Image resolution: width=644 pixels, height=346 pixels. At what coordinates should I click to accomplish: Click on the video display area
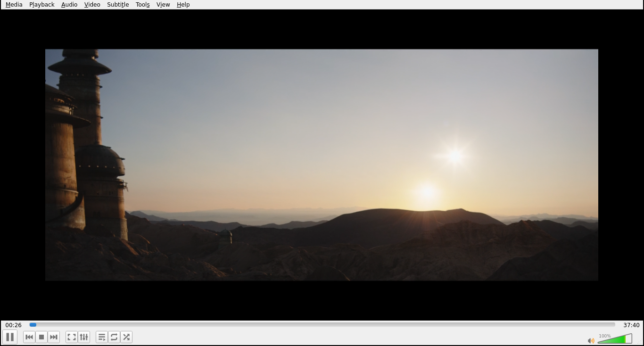pyautogui.click(x=322, y=165)
